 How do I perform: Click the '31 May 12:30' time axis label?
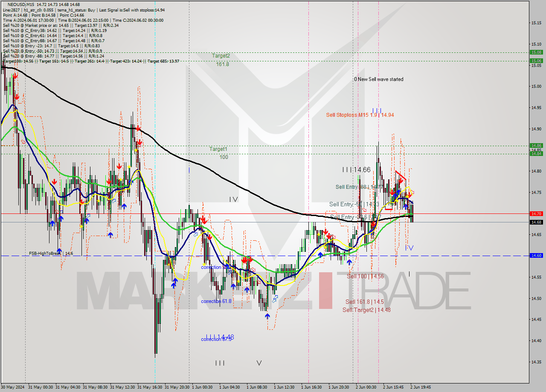click(122, 387)
